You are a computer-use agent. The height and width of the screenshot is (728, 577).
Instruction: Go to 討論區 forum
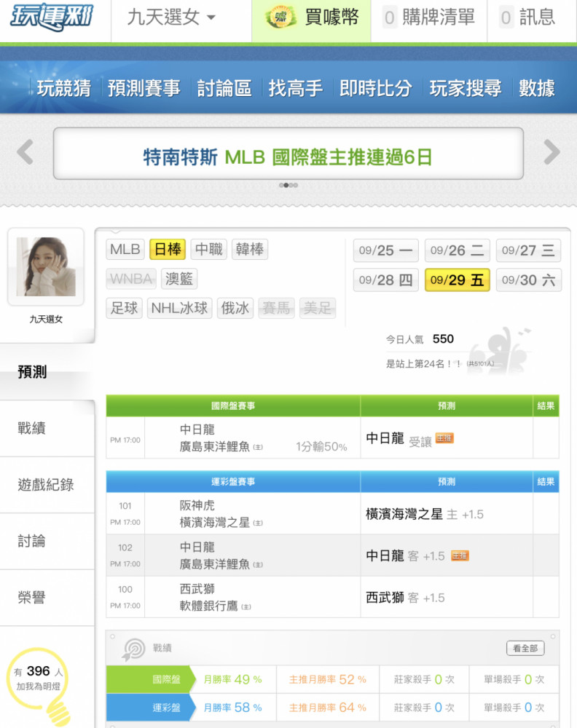pos(224,88)
